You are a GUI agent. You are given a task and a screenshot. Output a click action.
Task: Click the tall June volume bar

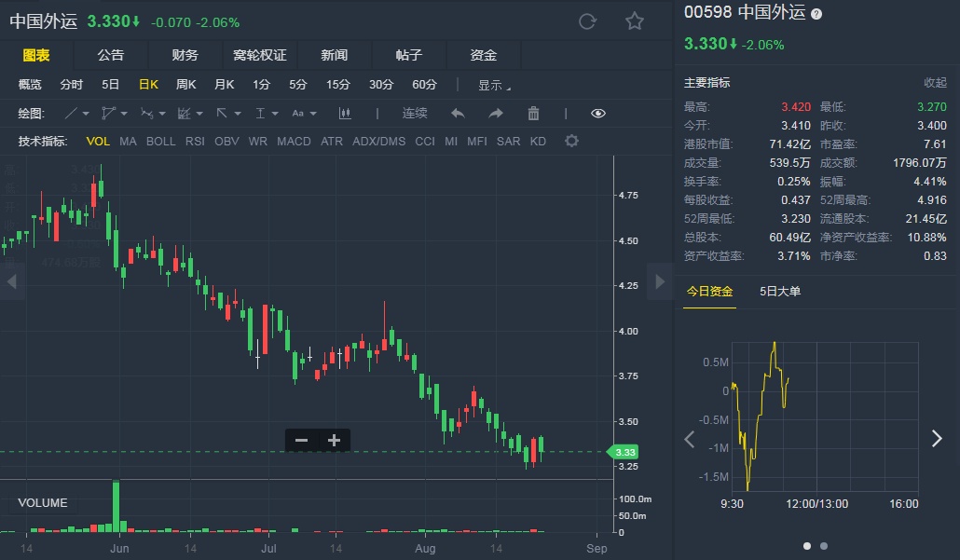coord(116,506)
